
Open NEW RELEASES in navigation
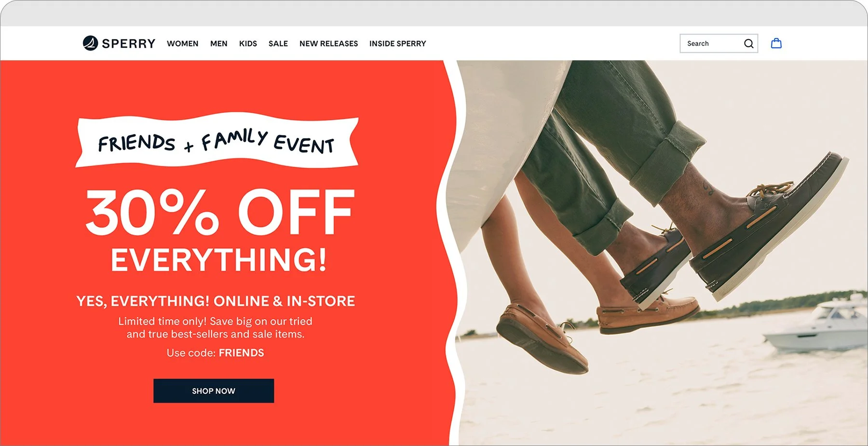point(328,43)
